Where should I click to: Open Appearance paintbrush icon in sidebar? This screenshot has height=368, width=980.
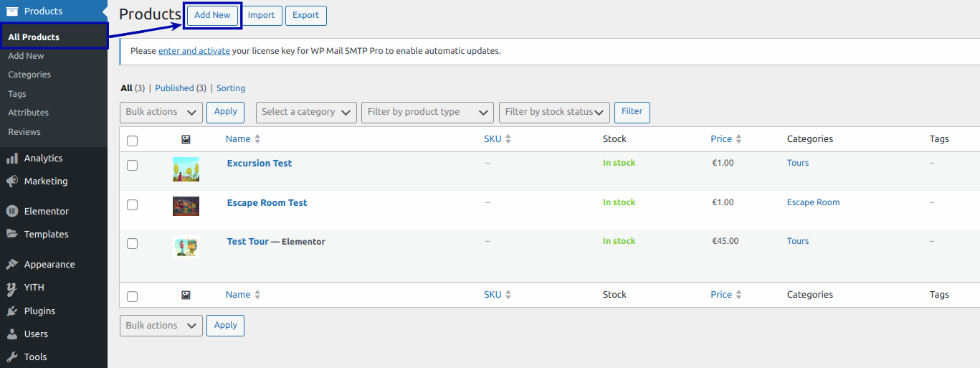point(12,265)
